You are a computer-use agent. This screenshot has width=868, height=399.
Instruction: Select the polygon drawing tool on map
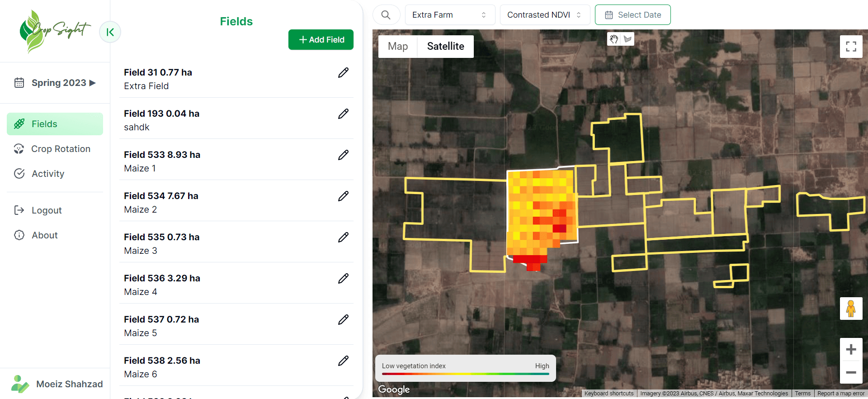[627, 39]
